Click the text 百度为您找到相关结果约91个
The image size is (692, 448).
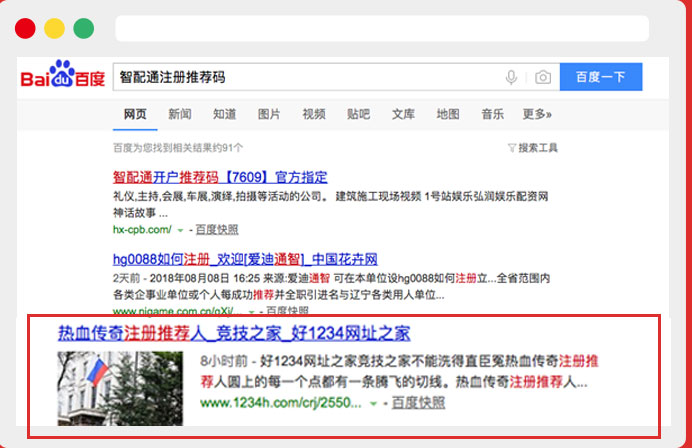[x=178, y=148]
